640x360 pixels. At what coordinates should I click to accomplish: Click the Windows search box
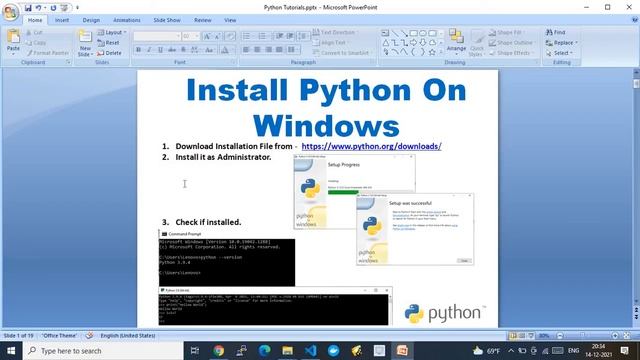(103, 351)
